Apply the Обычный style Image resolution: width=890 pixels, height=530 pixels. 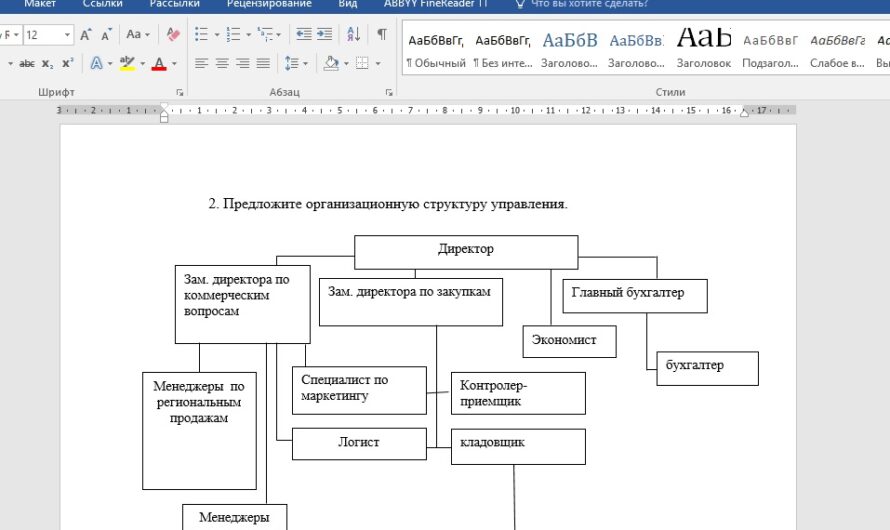[x=435, y=49]
